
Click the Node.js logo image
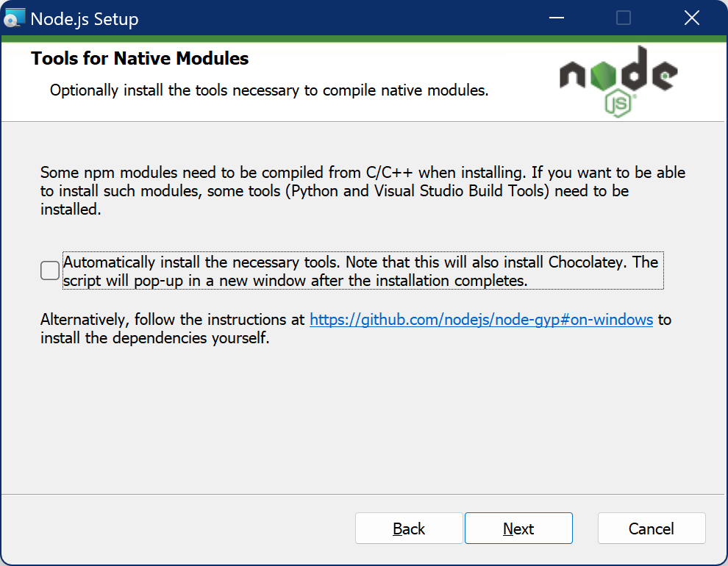pos(618,81)
